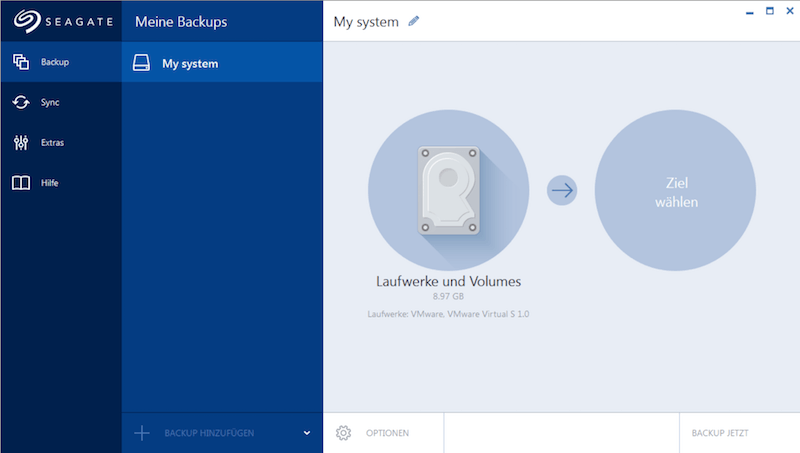Click the plus icon to add backup
The width and height of the screenshot is (800, 453).
point(142,433)
